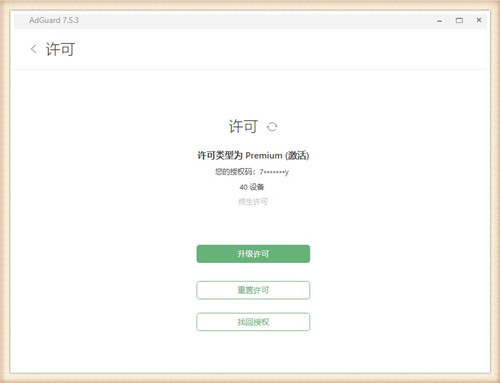The image size is (500, 383).
Task: Click the 许可 page header title
Action: pyautogui.click(x=60, y=49)
